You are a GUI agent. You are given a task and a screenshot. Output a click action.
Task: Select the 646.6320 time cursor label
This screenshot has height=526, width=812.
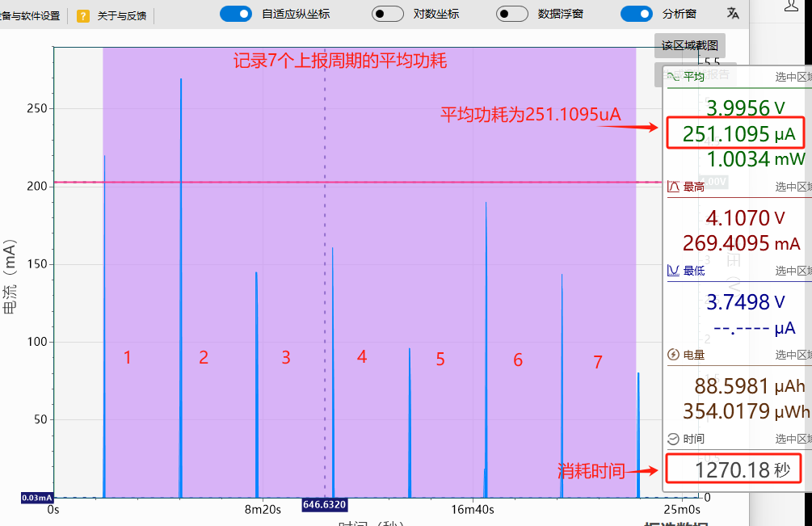click(x=325, y=504)
